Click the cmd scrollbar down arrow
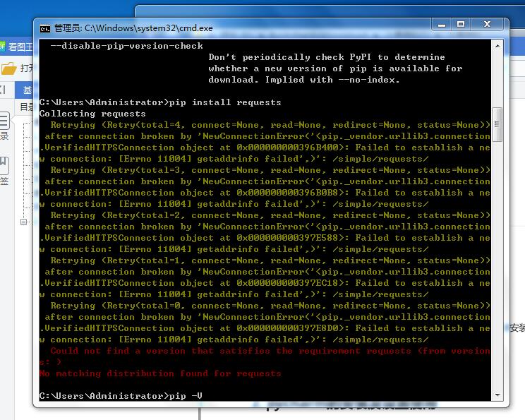525x420 pixels. [x=497, y=395]
